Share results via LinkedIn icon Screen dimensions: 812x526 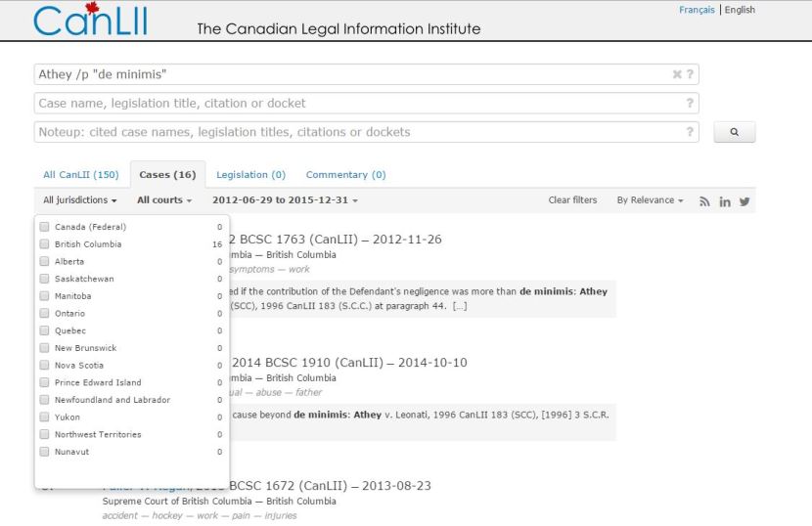coord(724,201)
